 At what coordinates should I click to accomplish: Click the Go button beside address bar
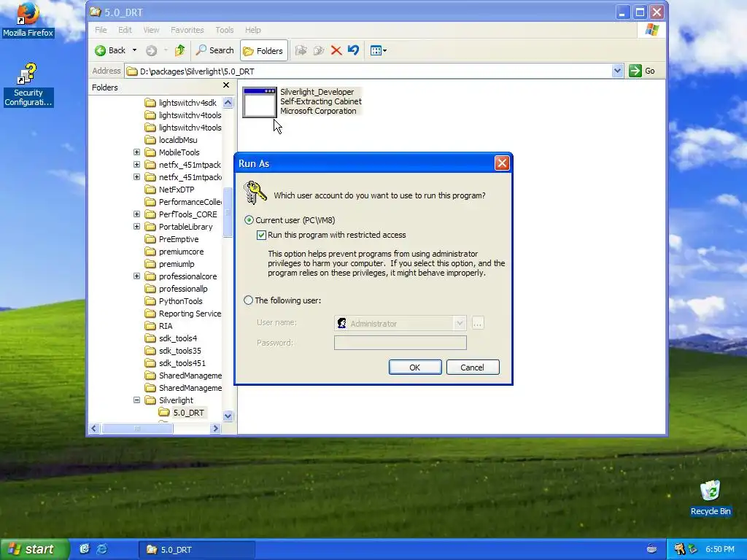coord(642,71)
